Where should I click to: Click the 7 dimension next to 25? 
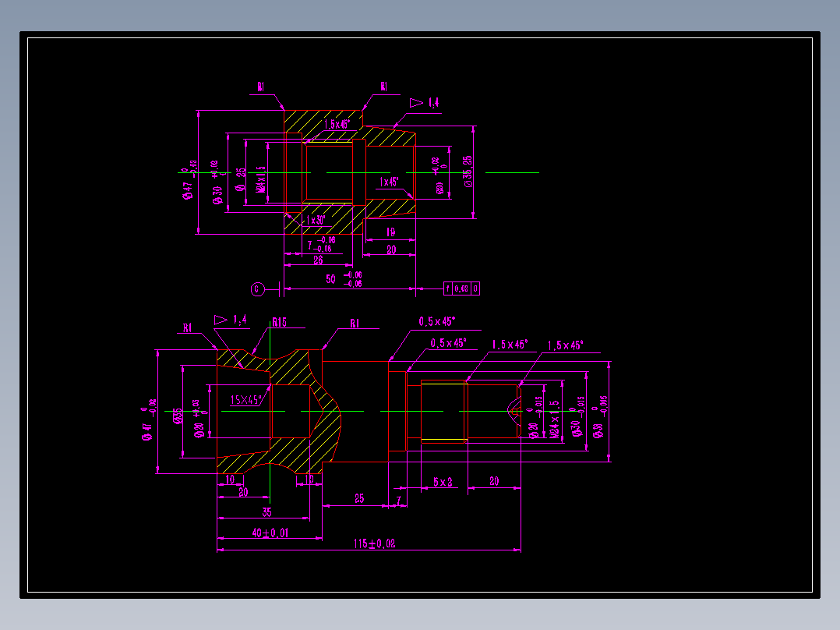pyautogui.click(x=399, y=500)
